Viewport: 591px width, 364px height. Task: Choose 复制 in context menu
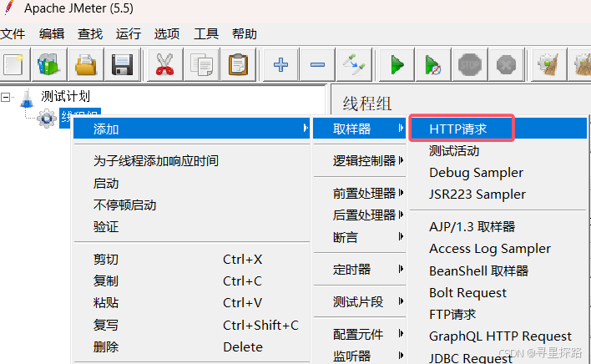point(191,281)
